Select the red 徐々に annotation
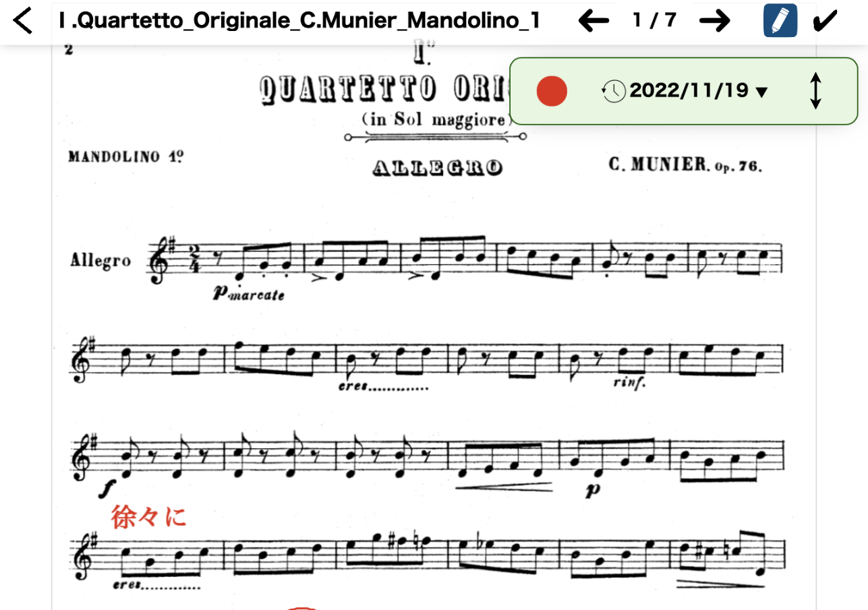 [x=148, y=518]
